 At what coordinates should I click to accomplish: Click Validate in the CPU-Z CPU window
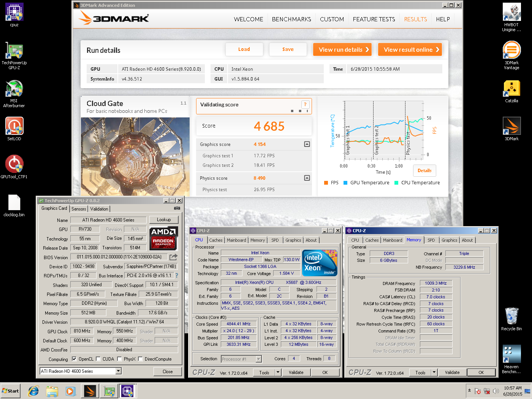click(296, 372)
